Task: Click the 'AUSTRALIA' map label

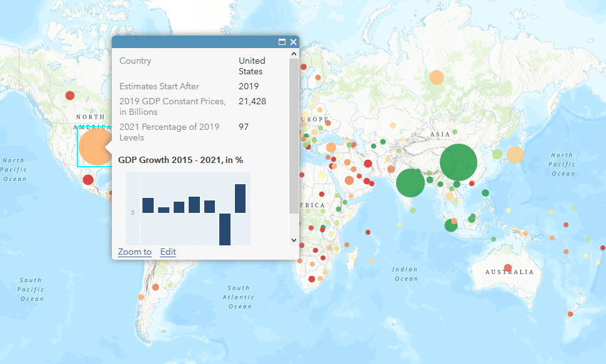Action: (x=510, y=272)
